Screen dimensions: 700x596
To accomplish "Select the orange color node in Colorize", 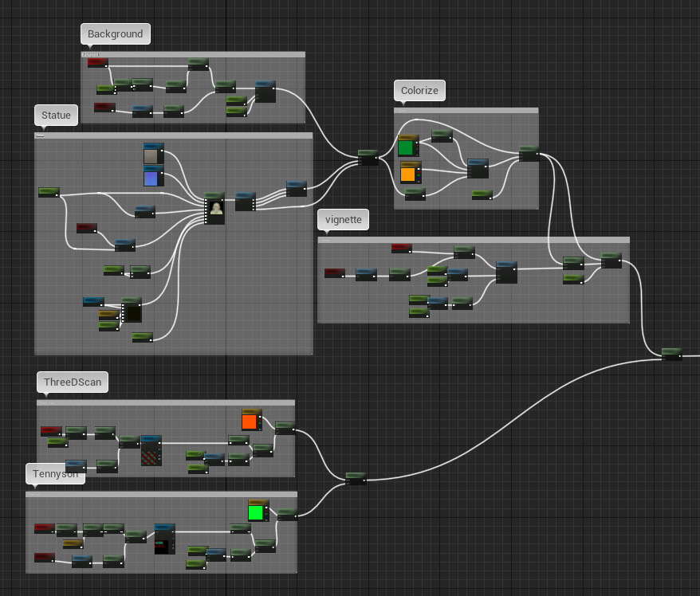I will [411, 172].
